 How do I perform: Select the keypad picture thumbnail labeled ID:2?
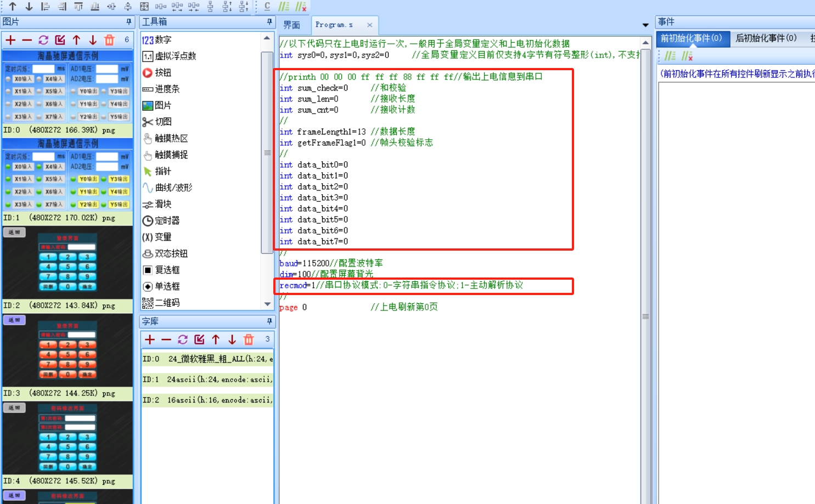coord(68,262)
